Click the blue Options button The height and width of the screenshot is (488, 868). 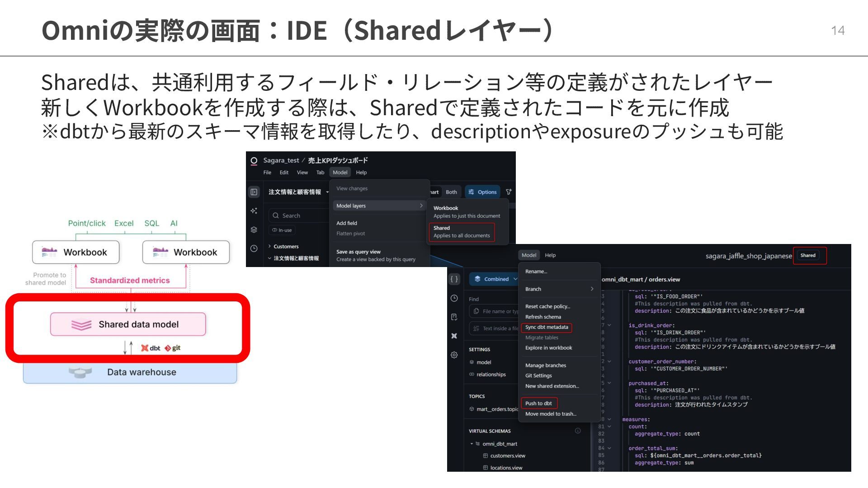pos(482,192)
